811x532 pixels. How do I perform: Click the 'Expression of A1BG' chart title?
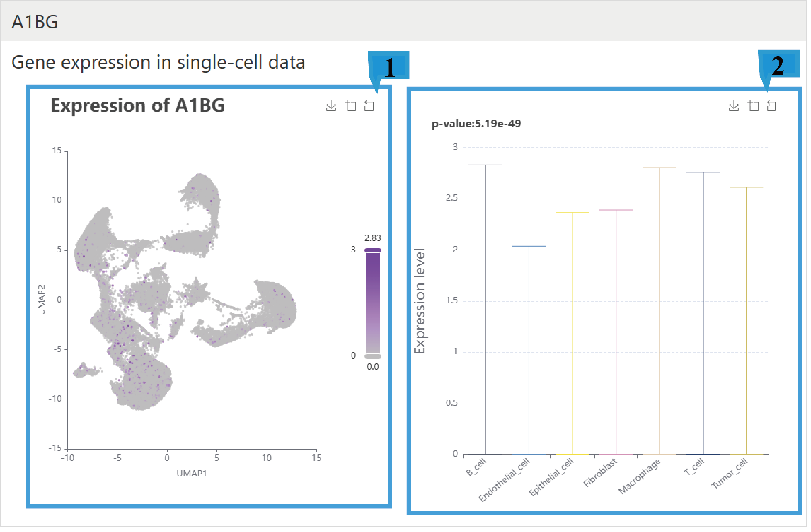(138, 106)
